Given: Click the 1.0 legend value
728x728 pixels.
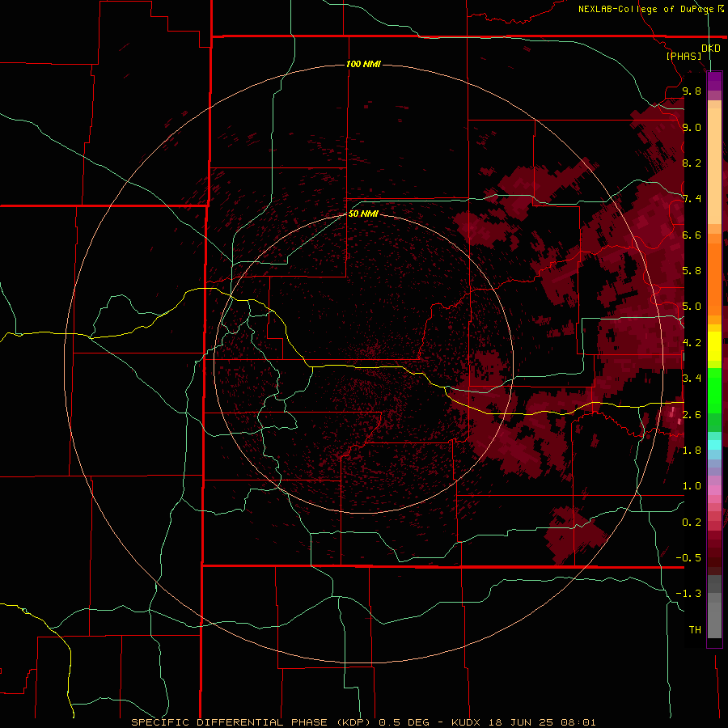Looking at the screenshot, I should [x=692, y=486].
